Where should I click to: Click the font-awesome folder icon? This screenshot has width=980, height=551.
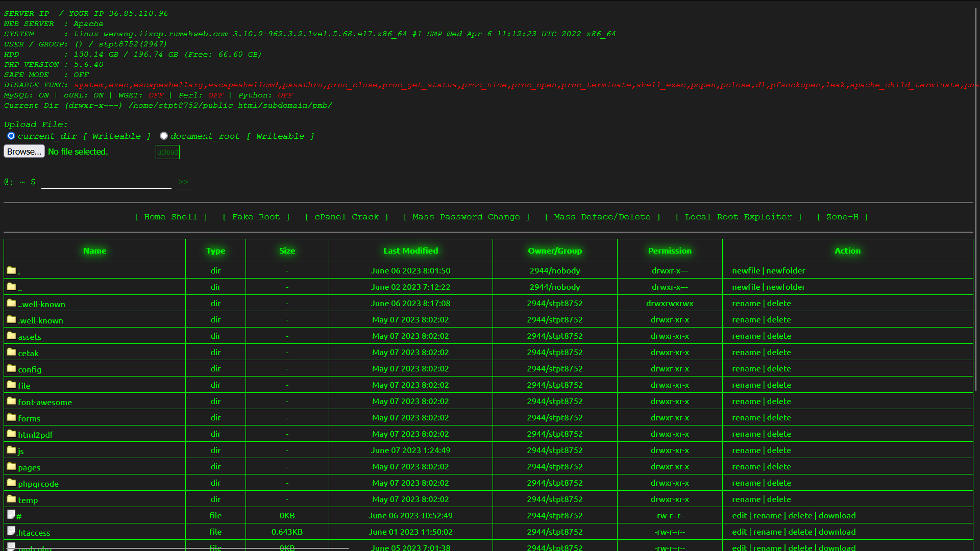(11, 401)
